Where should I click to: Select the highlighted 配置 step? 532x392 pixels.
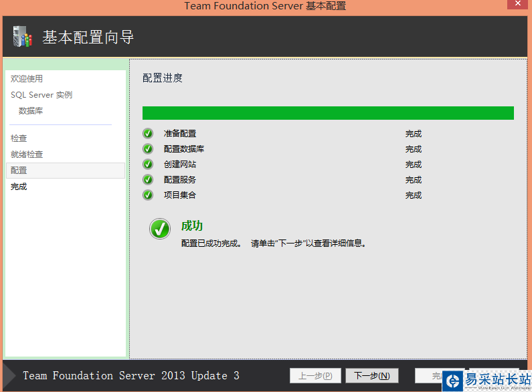point(66,171)
